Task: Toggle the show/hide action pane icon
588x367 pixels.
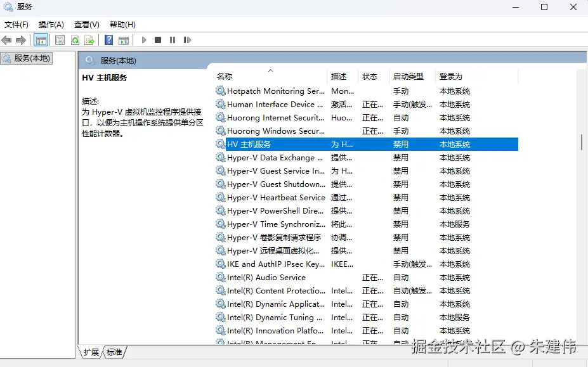Action: pyautogui.click(x=124, y=40)
